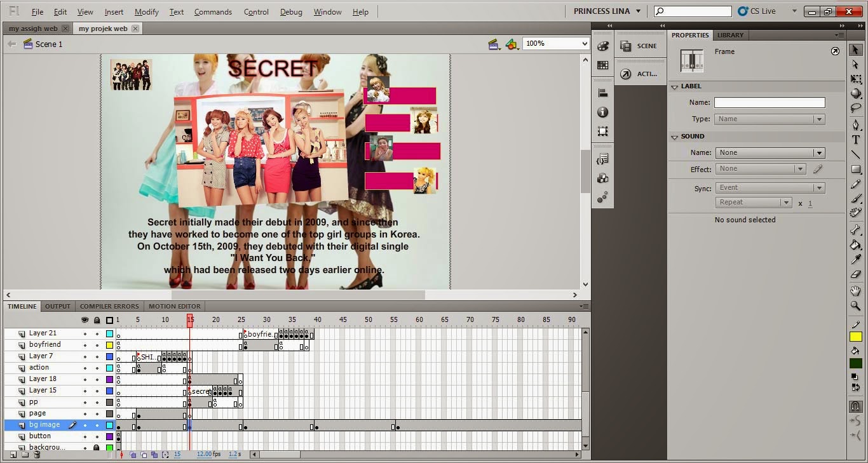Select the Paint Bucket tool

[x=856, y=245]
